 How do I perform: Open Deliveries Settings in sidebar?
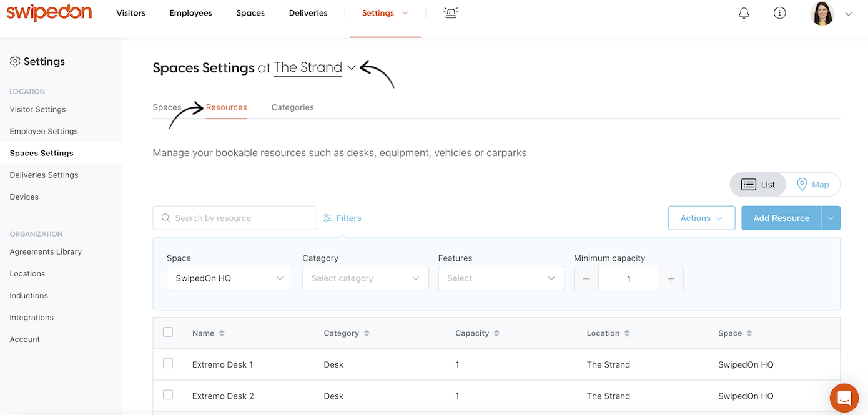(44, 175)
